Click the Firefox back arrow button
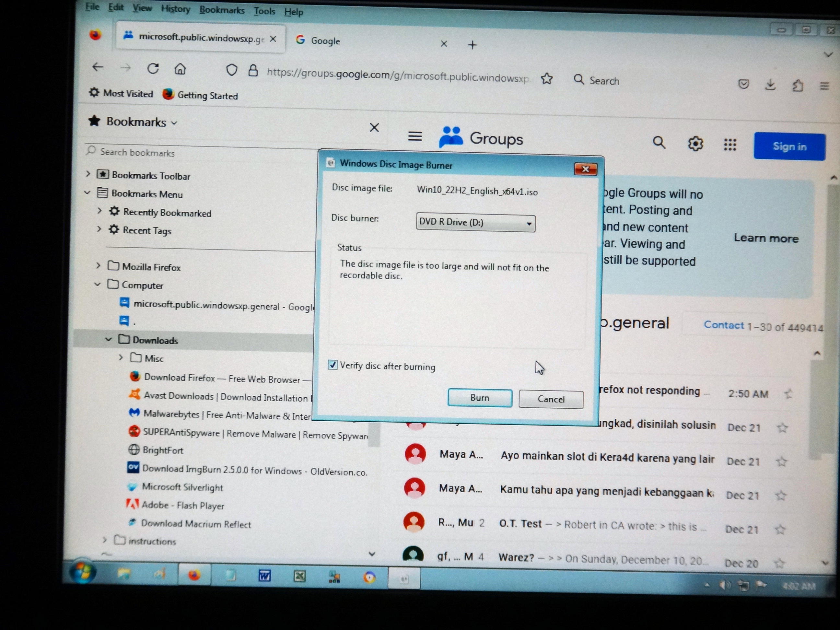The height and width of the screenshot is (630, 840). [98, 67]
